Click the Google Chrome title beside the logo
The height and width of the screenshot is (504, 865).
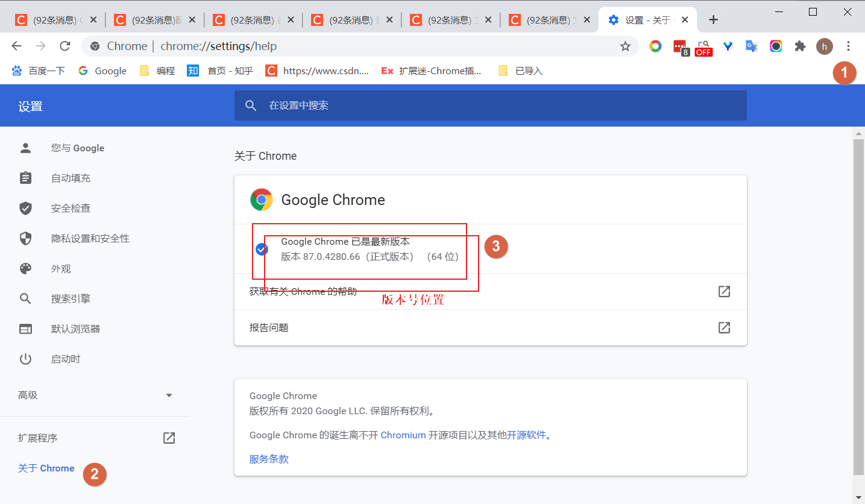click(333, 200)
